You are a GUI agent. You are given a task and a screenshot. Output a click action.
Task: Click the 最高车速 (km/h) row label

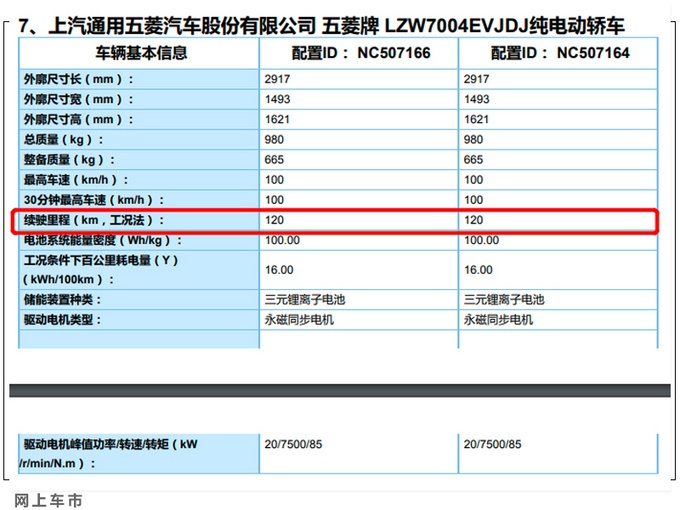pyautogui.click(x=76, y=180)
